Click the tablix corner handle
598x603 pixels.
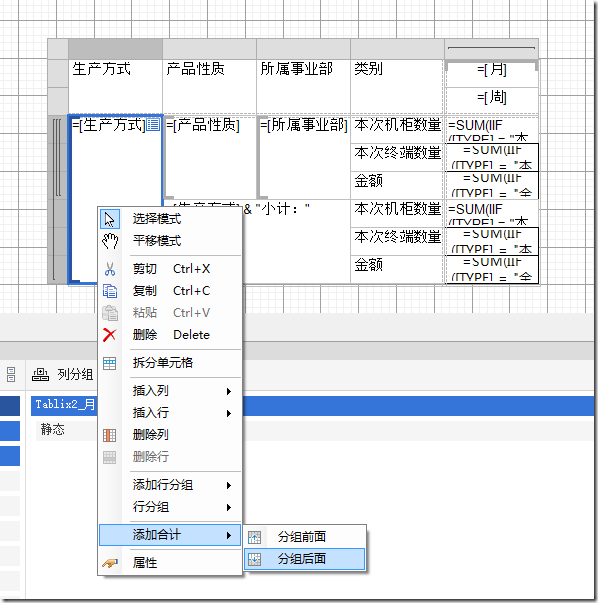click(58, 49)
